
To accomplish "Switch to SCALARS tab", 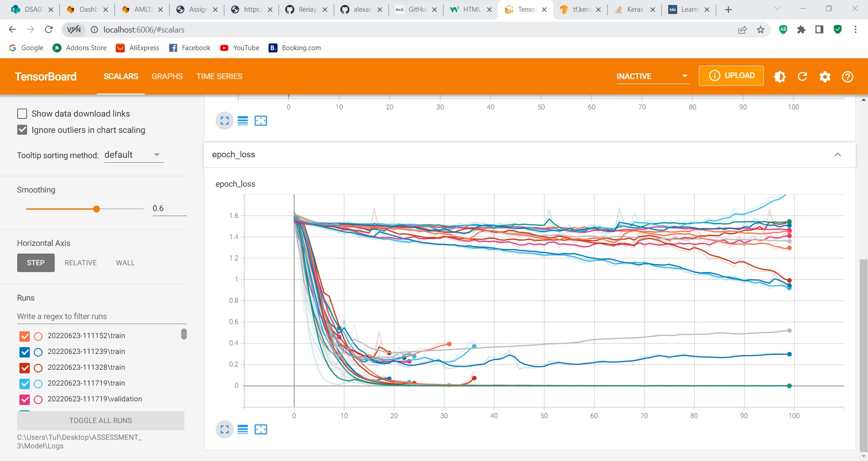I will 121,76.
